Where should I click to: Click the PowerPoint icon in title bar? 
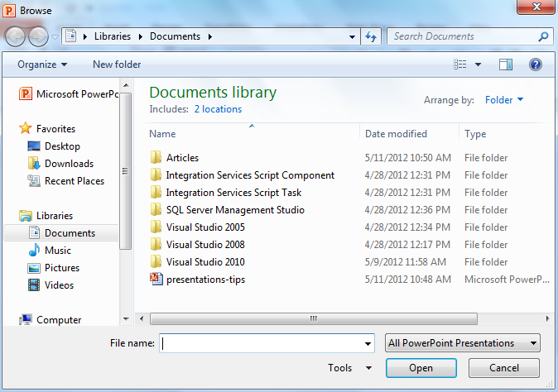pos(9,11)
